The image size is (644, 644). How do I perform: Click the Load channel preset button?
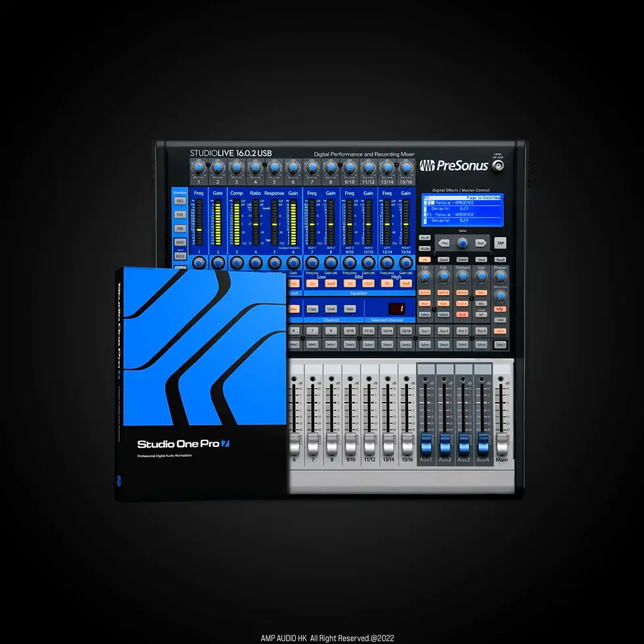(331, 309)
